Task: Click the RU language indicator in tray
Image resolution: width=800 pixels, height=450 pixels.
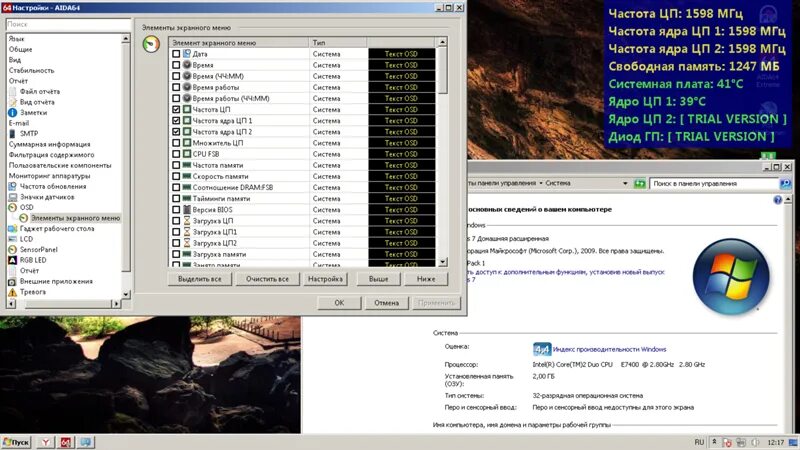Action: point(699,442)
